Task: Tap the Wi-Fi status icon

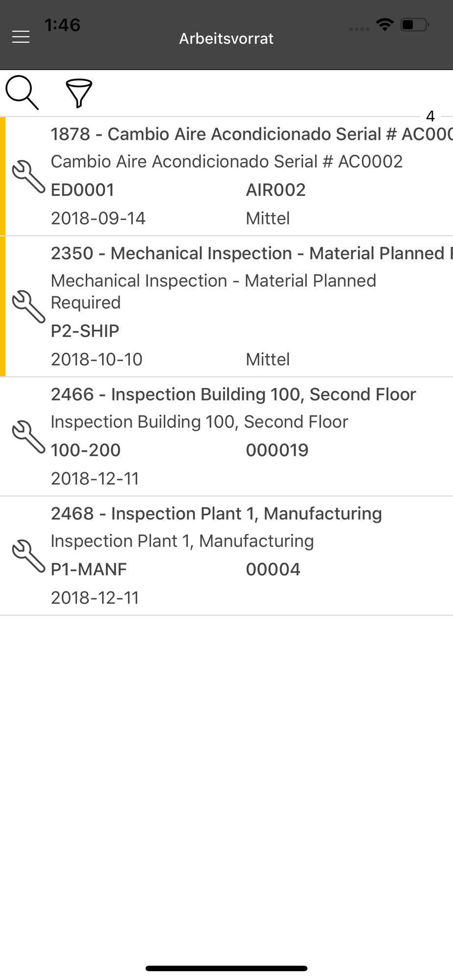Action: (385, 24)
